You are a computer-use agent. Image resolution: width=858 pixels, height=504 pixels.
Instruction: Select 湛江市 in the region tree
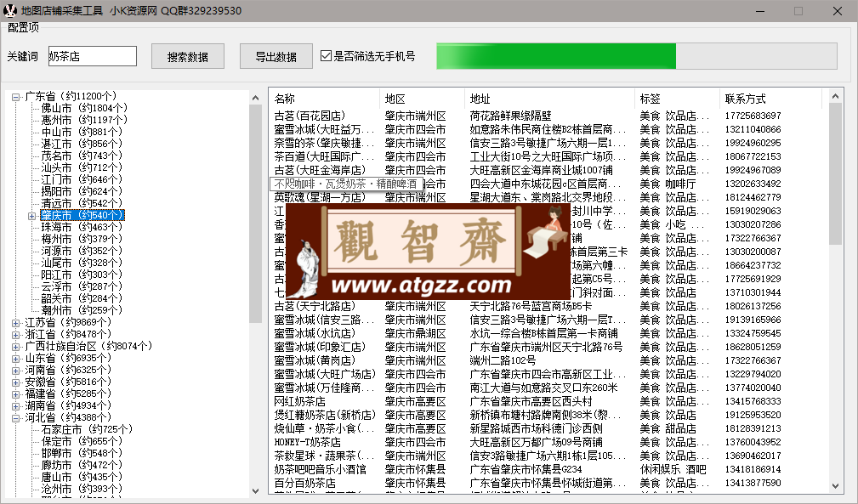(82, 144)
